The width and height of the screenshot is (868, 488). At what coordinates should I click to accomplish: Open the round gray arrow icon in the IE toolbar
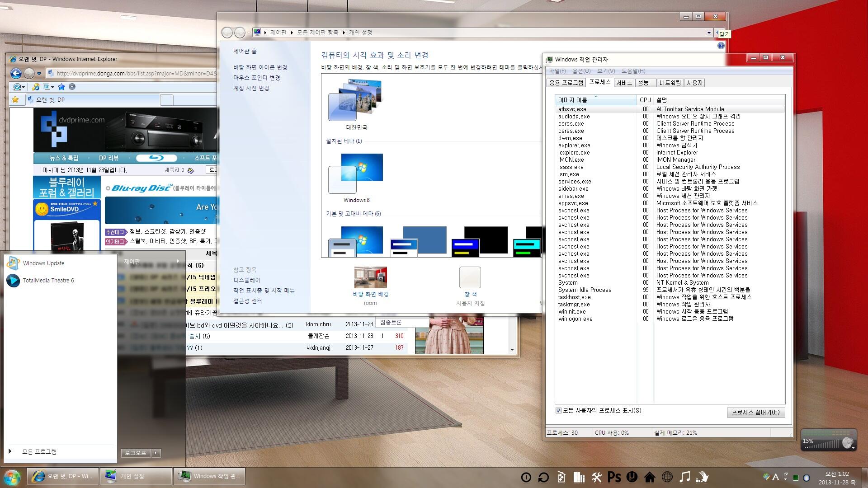pyautogui.click(x=72, y=87)
